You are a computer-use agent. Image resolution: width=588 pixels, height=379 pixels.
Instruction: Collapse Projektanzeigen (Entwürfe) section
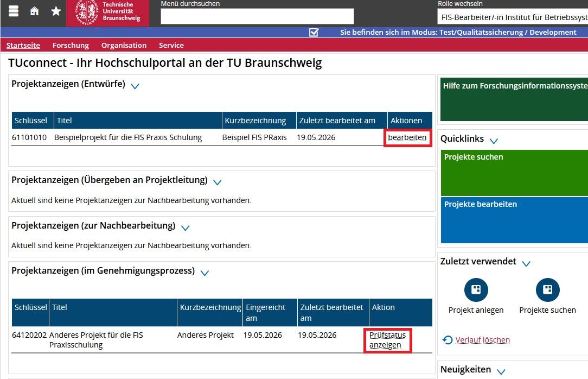click(x=135, y=86)
